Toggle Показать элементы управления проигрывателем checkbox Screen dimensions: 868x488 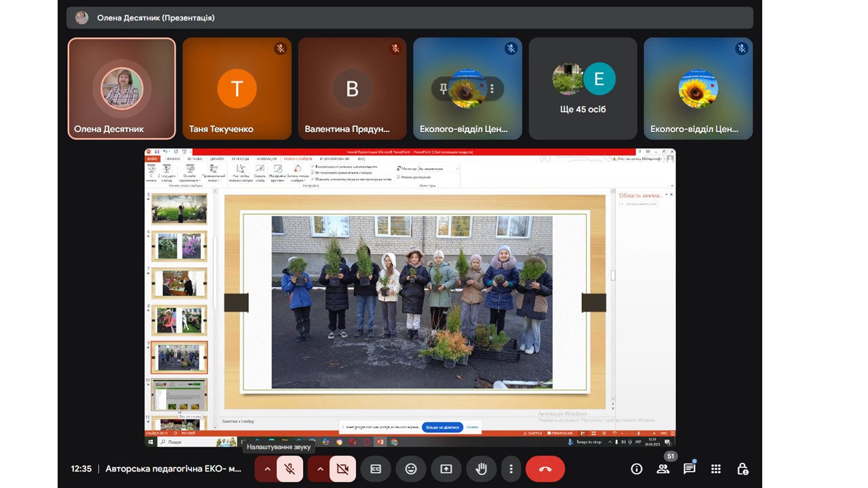coord(351,179)
